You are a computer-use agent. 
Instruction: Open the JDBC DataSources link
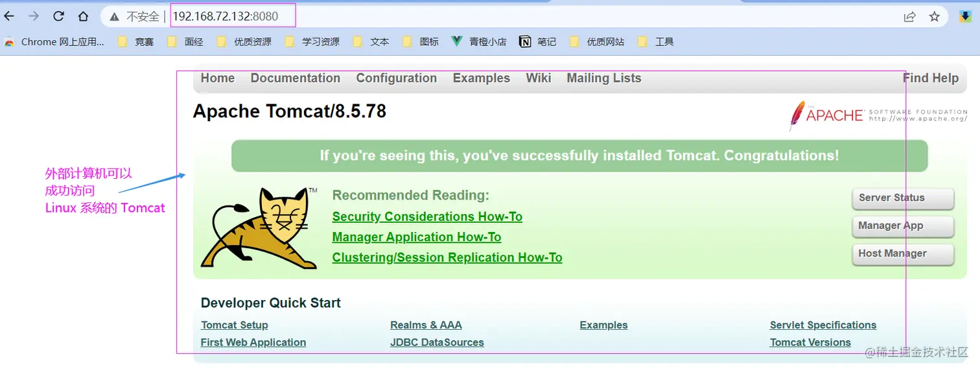pyautogui.click(x=437, y=343)
